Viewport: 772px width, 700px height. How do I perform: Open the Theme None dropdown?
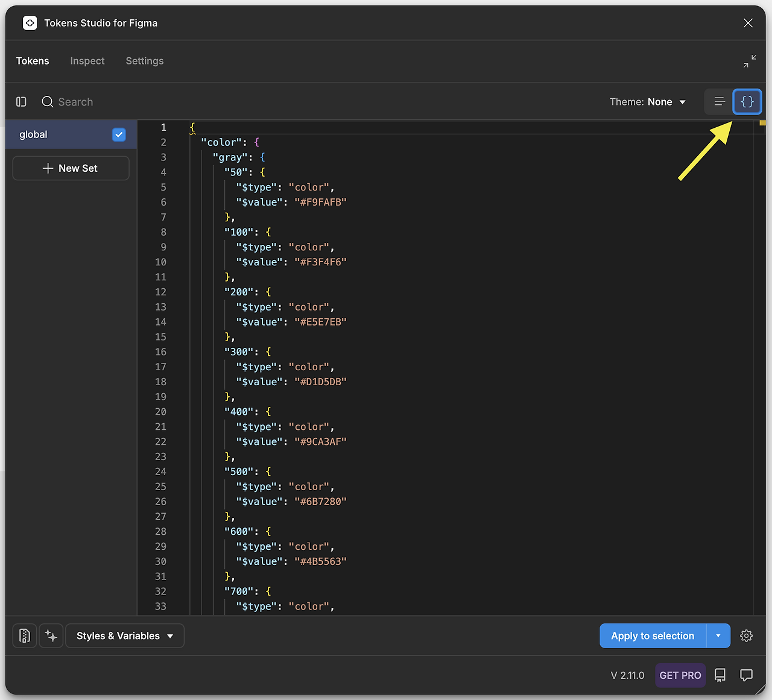pos(648,102)
